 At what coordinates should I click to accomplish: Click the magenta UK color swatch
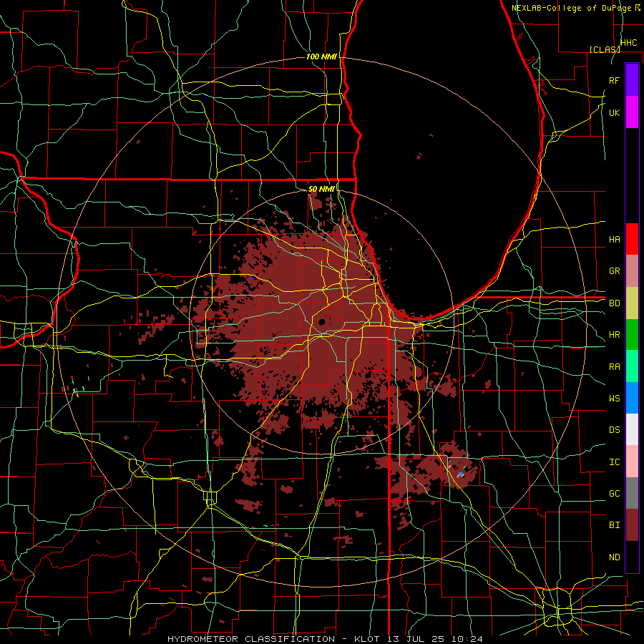click(632, 112)
